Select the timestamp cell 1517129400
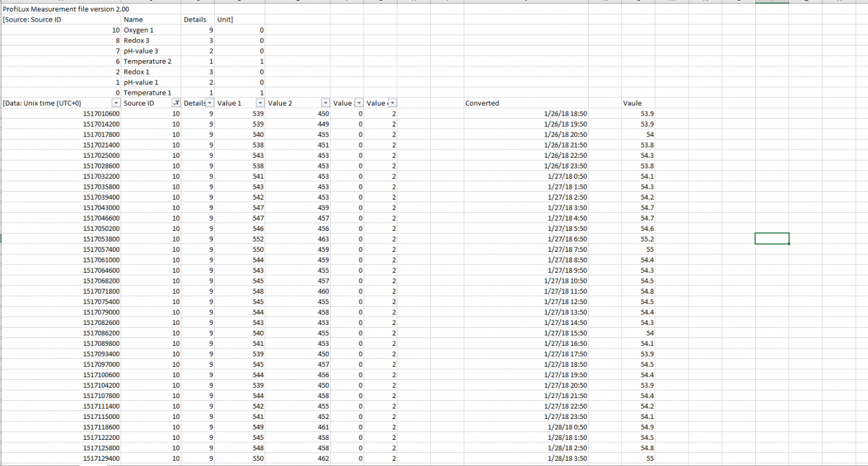This screenshot has height=466, width=868. click(x=61, y=458)
